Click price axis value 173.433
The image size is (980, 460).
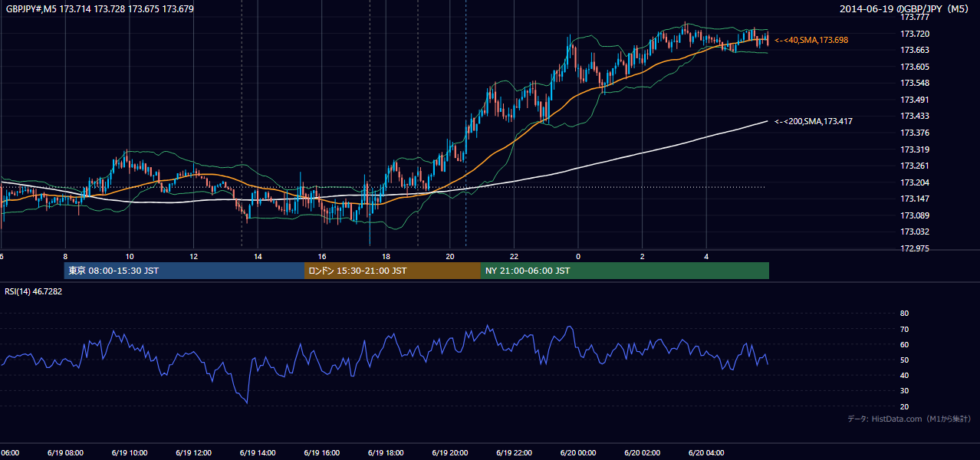[x=914, y=116]
